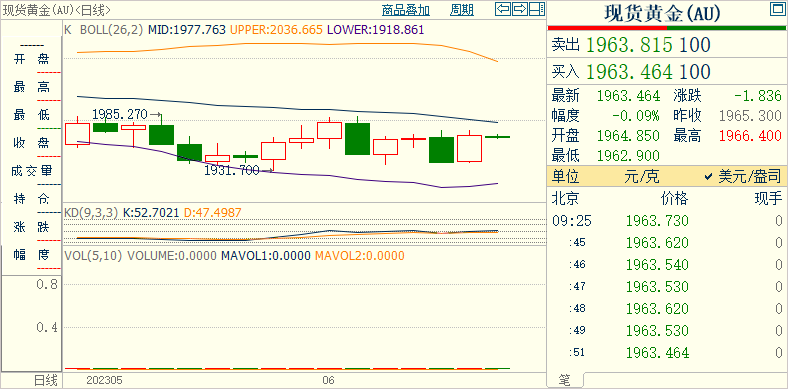Toggle the 收盘 legend item
Screen dimensions: 788x389
point(32,143)
